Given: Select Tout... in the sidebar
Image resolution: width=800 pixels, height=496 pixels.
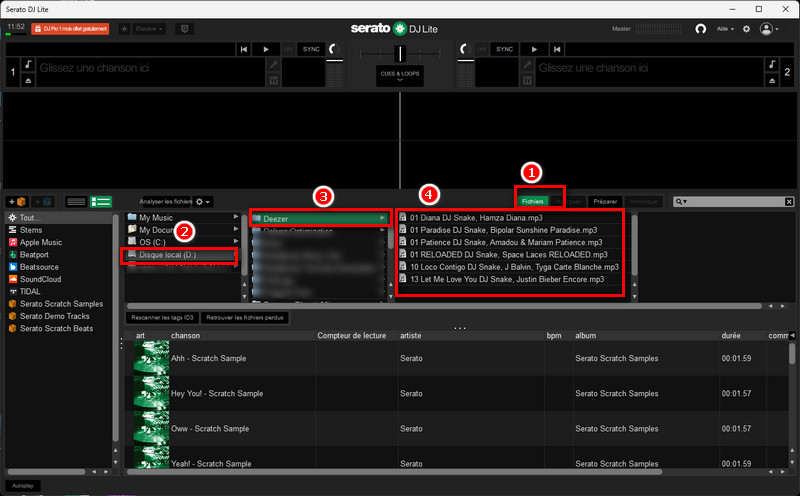Looking at the screenshot, I should coord(59,218).
